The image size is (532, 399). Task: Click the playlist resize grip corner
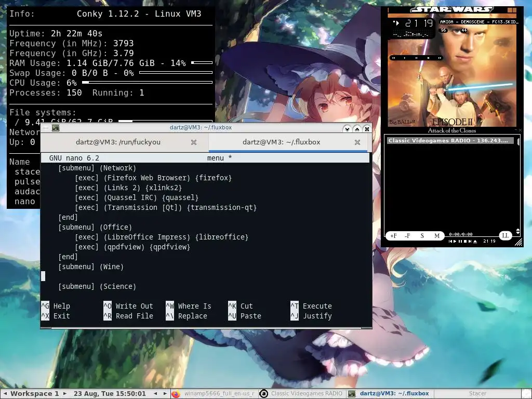pos(518,242)
